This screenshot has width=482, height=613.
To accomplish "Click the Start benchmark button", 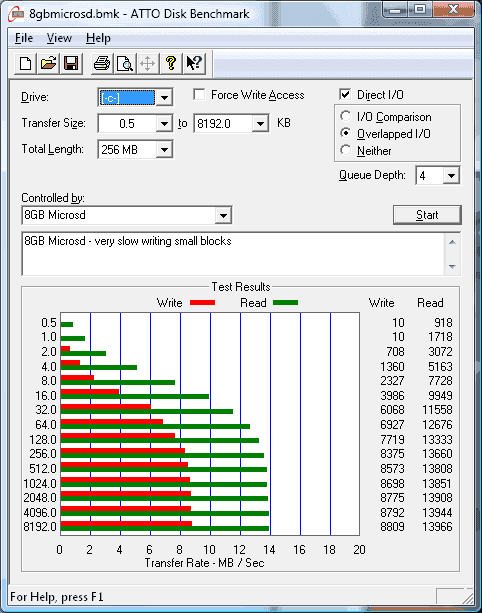I will [427, 215].
